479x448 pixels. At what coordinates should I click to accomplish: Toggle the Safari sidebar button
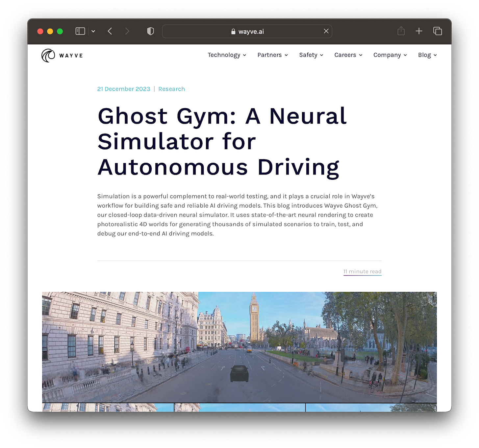pyautogui.click(x=80, y=31)
